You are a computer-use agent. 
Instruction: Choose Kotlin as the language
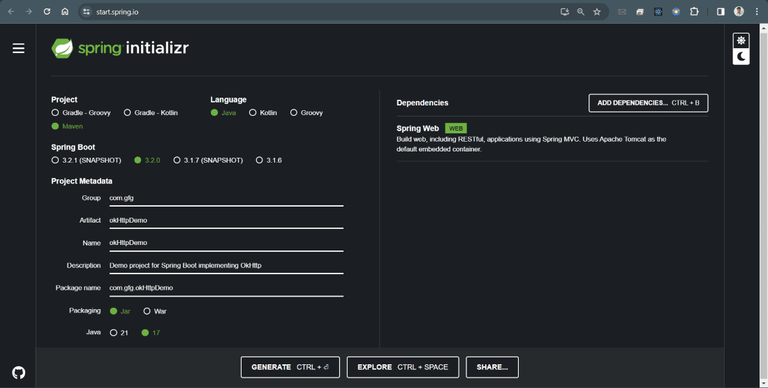tap(263, 113)
